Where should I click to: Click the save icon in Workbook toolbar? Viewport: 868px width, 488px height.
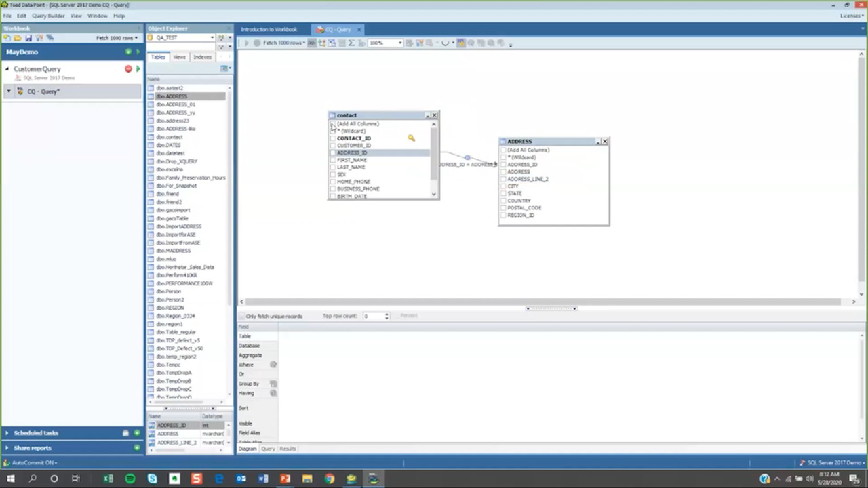28,38
